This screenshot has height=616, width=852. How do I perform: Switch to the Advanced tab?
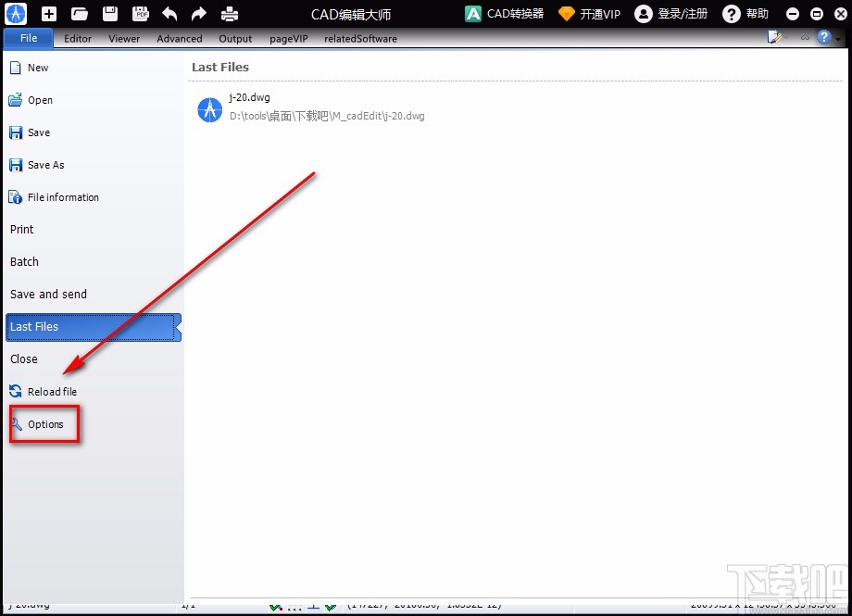(x=180, y=39)
